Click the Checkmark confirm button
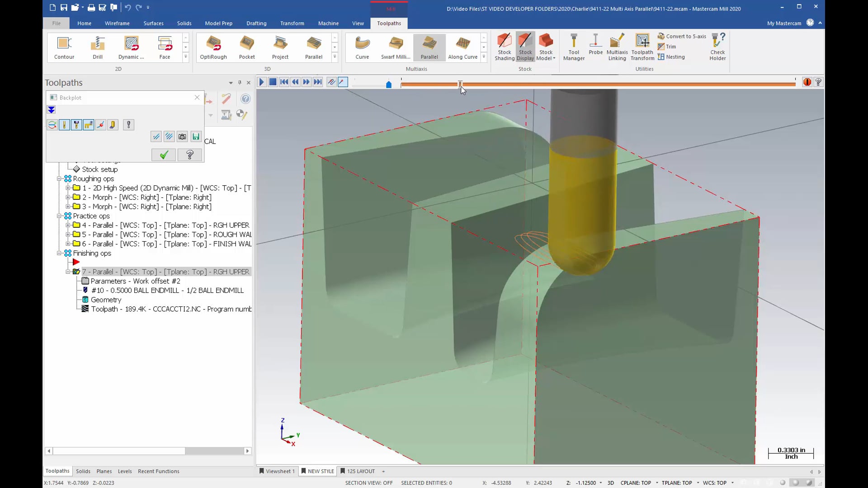Viewport: 868px width, 488px height. (x=164, y=155)
